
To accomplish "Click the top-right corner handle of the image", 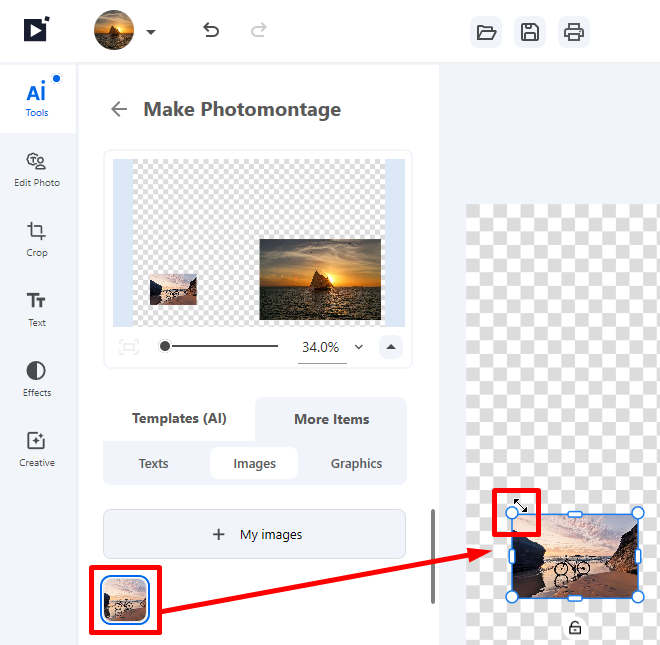I will (x=638, y=513).
